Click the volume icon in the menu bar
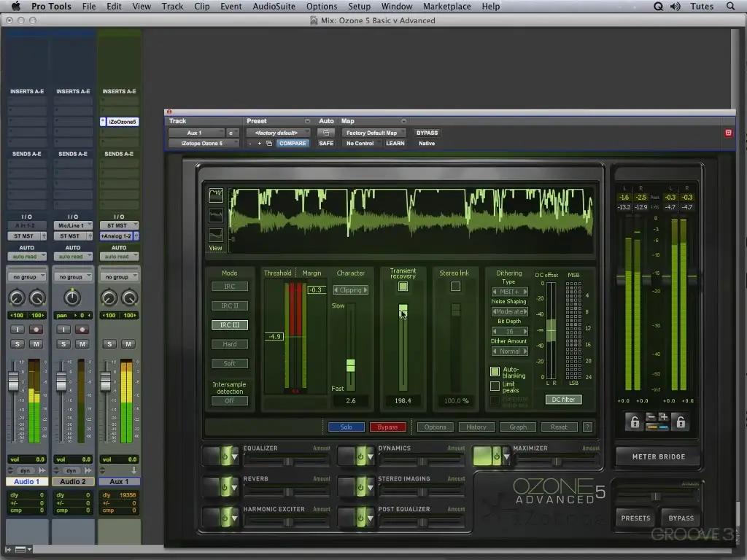Viewport: 747px width, 560px height. (x=675, y=6)
